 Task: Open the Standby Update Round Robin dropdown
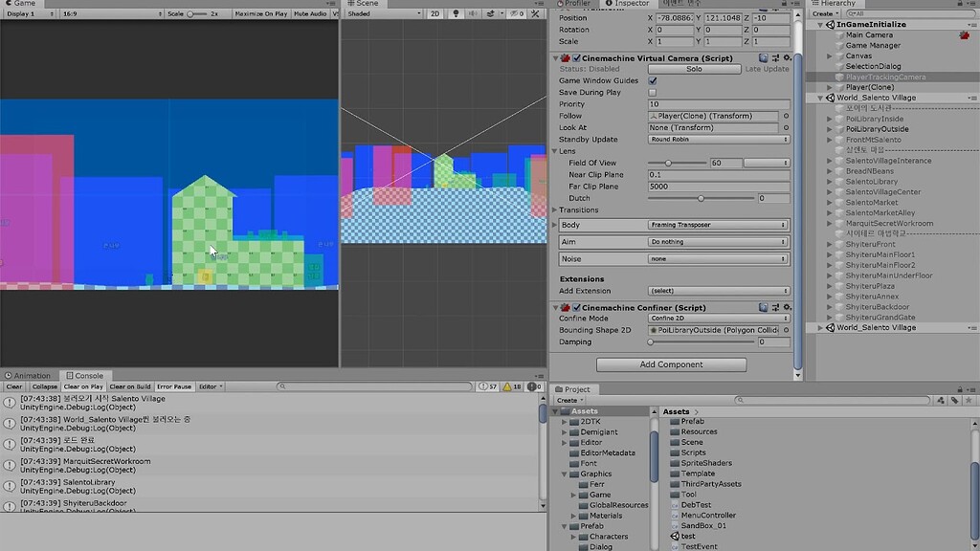tap(716, 140)
